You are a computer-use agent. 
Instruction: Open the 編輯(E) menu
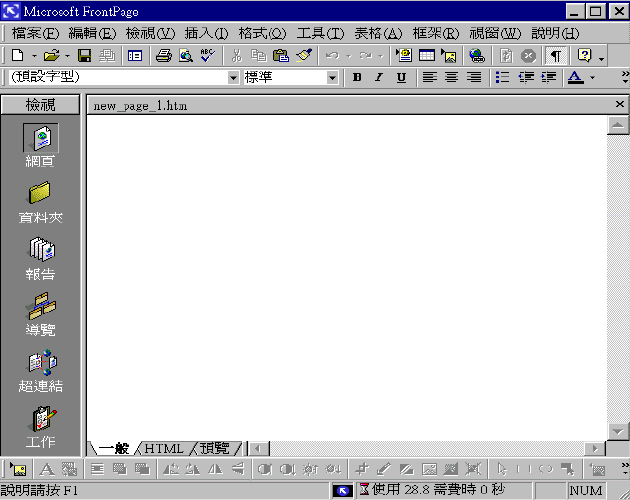click(x=92, y=33)
